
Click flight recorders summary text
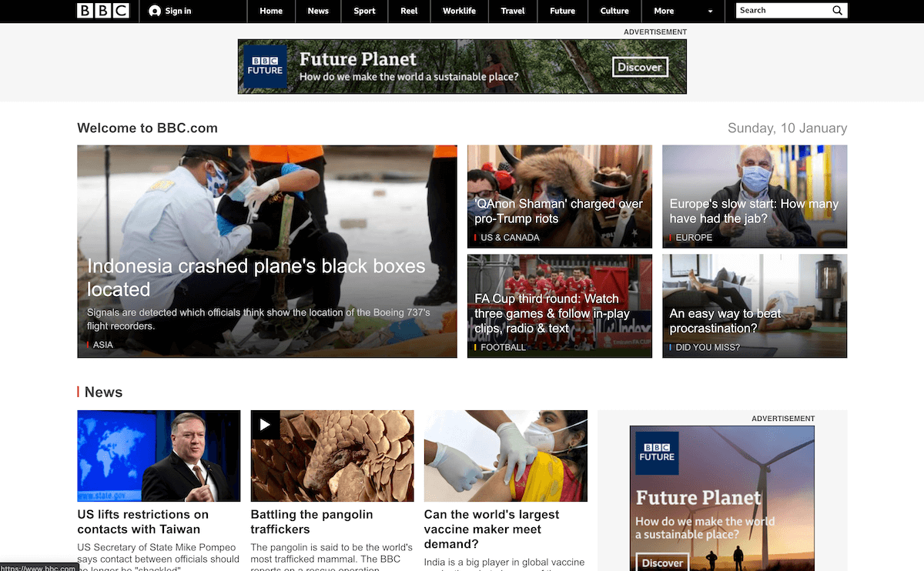click(x=259, y=319)
